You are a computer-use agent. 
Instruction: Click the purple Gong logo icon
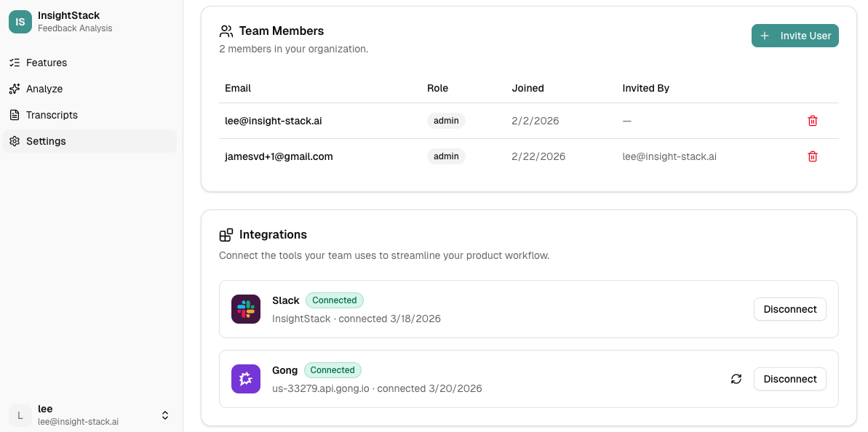246,379
